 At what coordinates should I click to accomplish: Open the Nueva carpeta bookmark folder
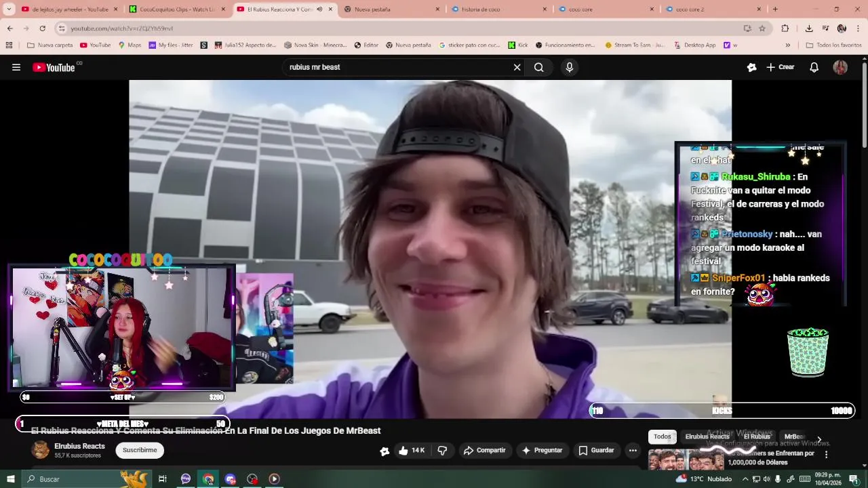click(50, 45)
